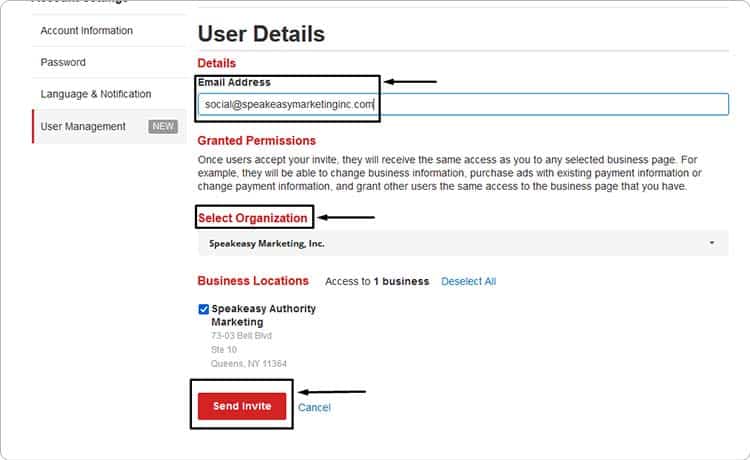Click the Speakeasy Authority Marketing location name
This screenshot has width=750, height=460.
264,315
